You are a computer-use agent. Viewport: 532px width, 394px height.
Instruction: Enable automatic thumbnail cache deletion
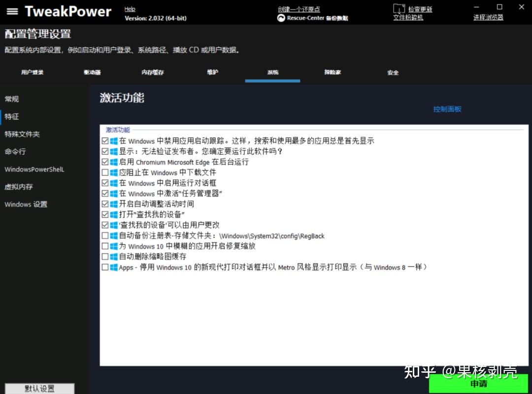pos(105,256)
